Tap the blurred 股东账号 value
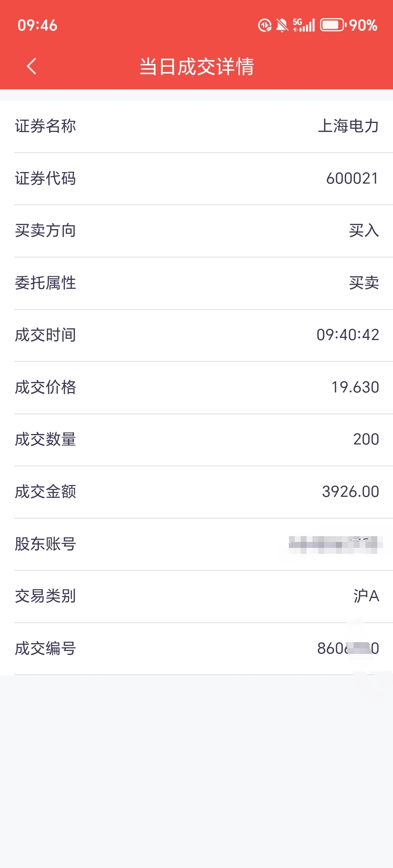The image size is (393, 868). click(336, 545)
